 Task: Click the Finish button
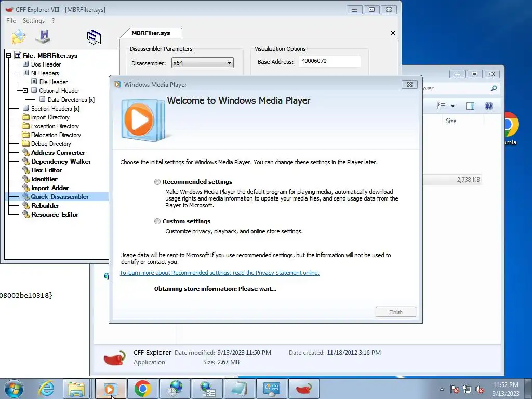coord(395,312)
